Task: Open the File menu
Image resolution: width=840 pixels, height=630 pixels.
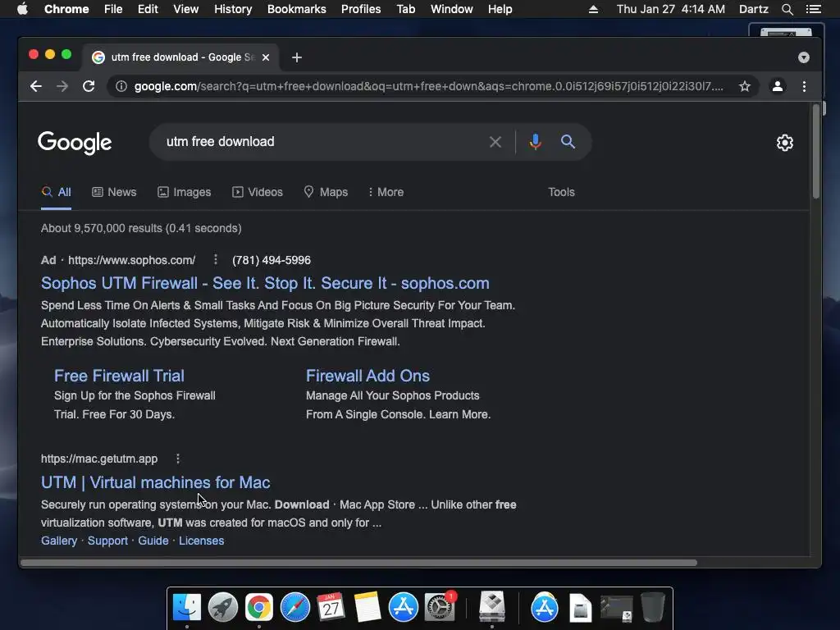Action: coord(113,9)
